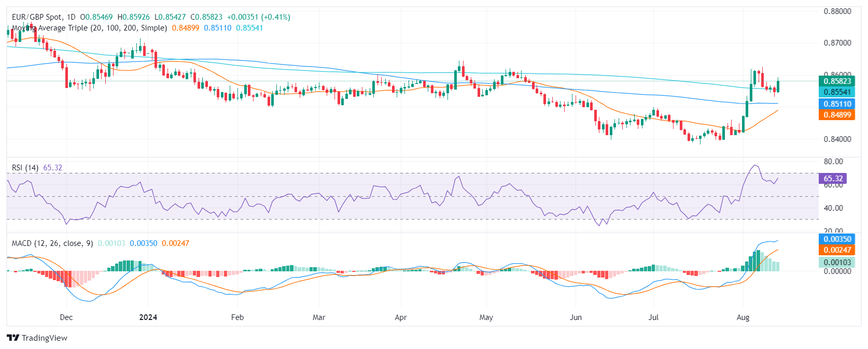Click the teal 0.85541 moving average tag

(x=837, y=92)
